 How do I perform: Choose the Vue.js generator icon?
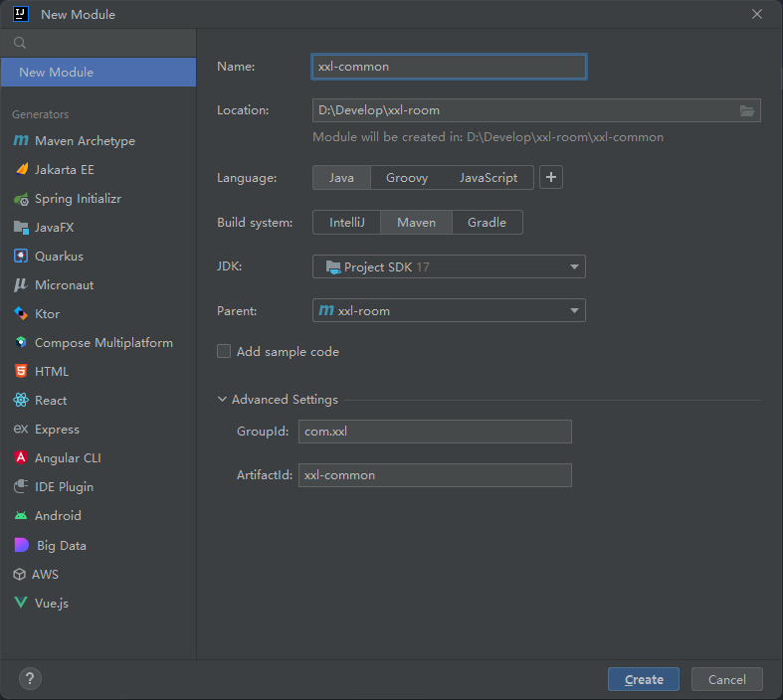point(21,603)
